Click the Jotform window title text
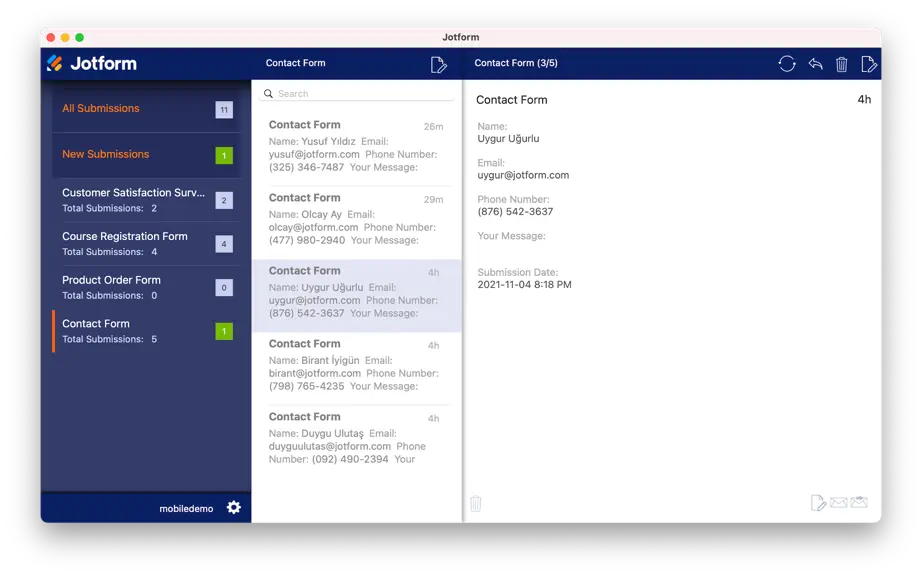 pyautogui.click(x=460, y=37)
